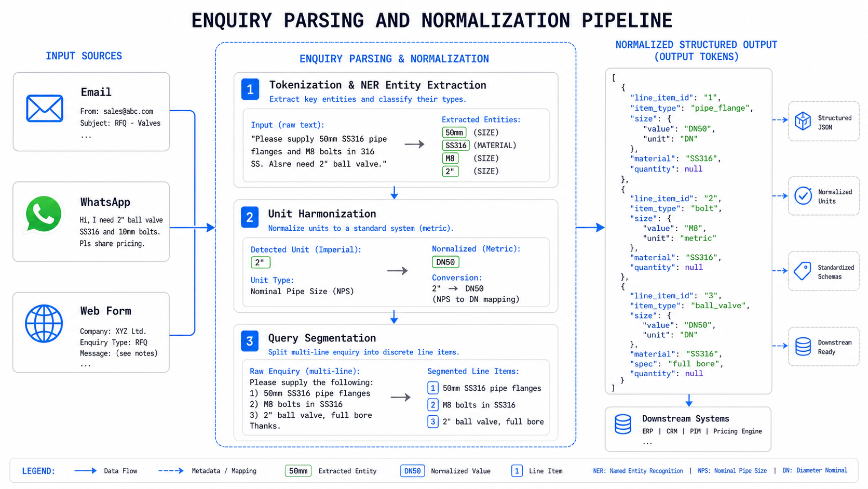Click the INPUT SOURCES heading
The width and height of the screenshot is (868, 489).
(x=84, y=56)
